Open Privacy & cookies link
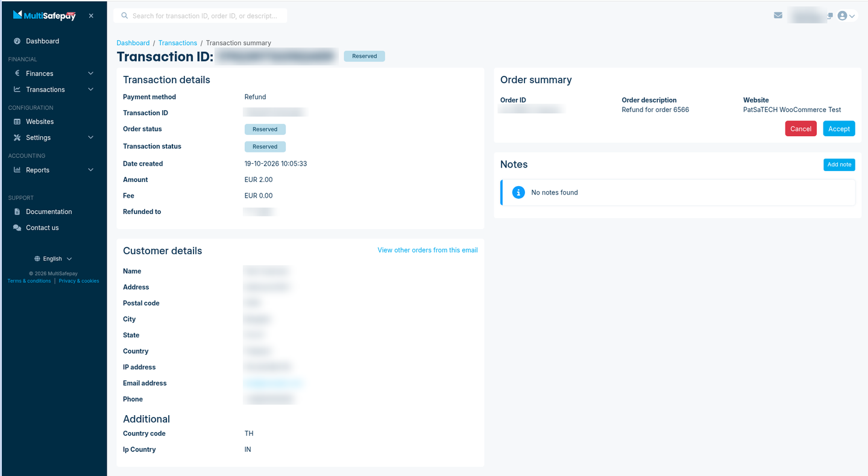 79,281
